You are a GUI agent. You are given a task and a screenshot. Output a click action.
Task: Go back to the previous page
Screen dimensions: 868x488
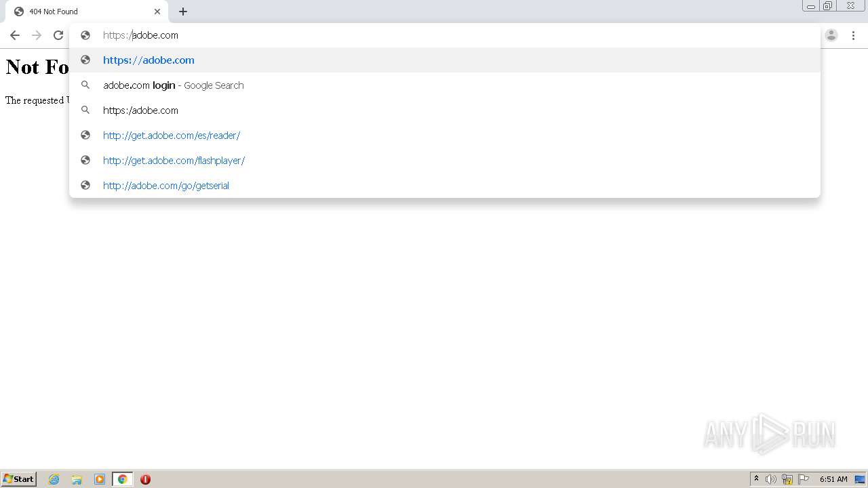[15, 35]
